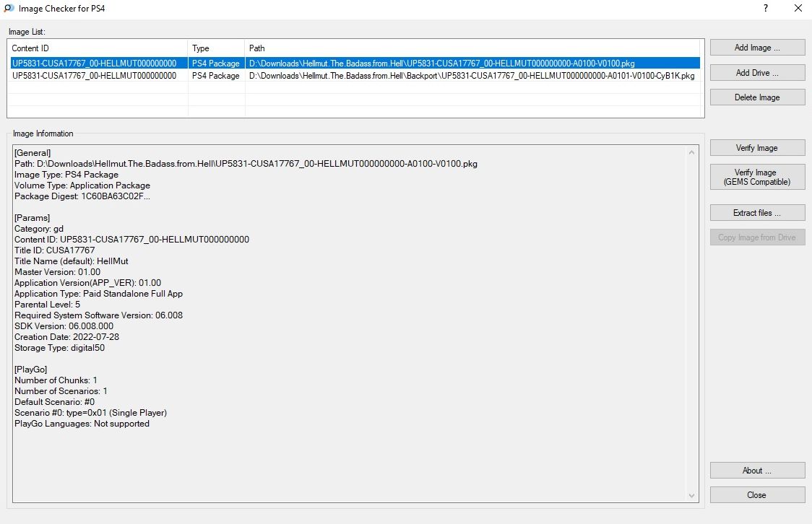Click the Add Image button
This screenshot has height=524, width=812.
coord(757,48)
